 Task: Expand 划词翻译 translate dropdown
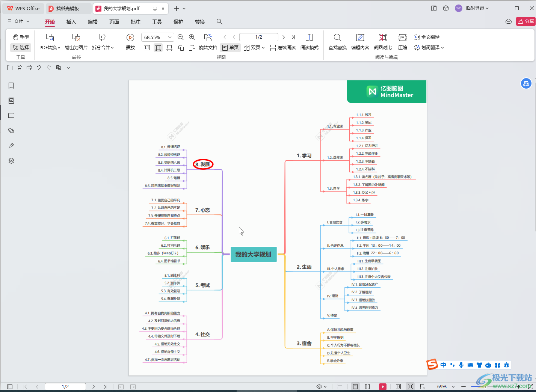(x=429, y=48)
